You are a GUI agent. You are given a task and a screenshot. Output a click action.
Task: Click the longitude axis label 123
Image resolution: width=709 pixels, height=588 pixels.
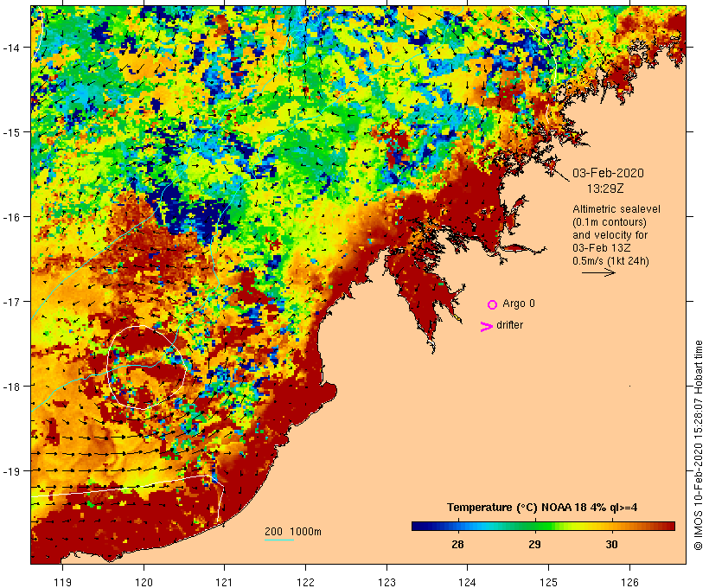coord(386,582)
